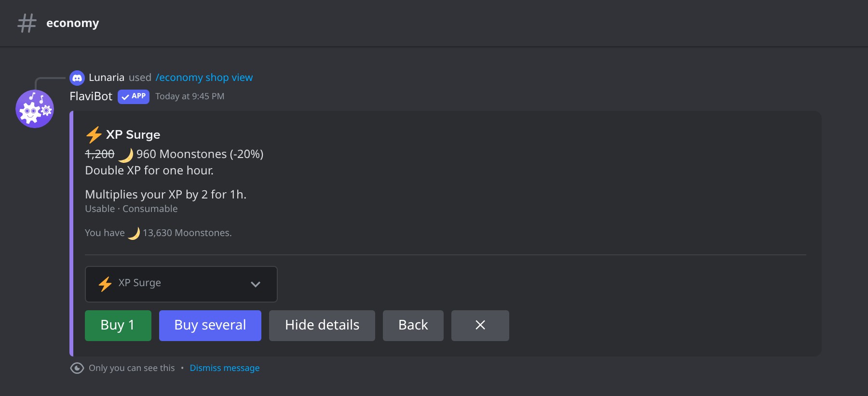The height and width of the screenshot is (396, 868).
Task: Open the XP Surge item dropdown
Action: (x=181, y=284)
